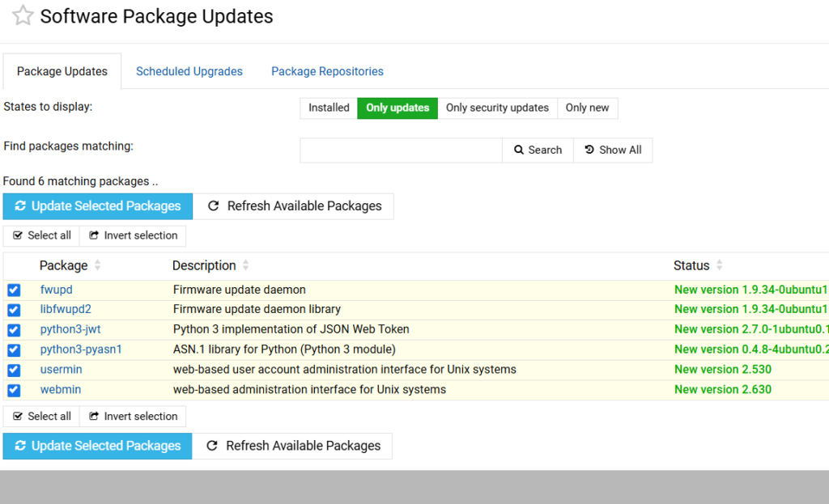829x504 pixels.
Task: Click the Status column sort arrows
Action: point(719,265)
